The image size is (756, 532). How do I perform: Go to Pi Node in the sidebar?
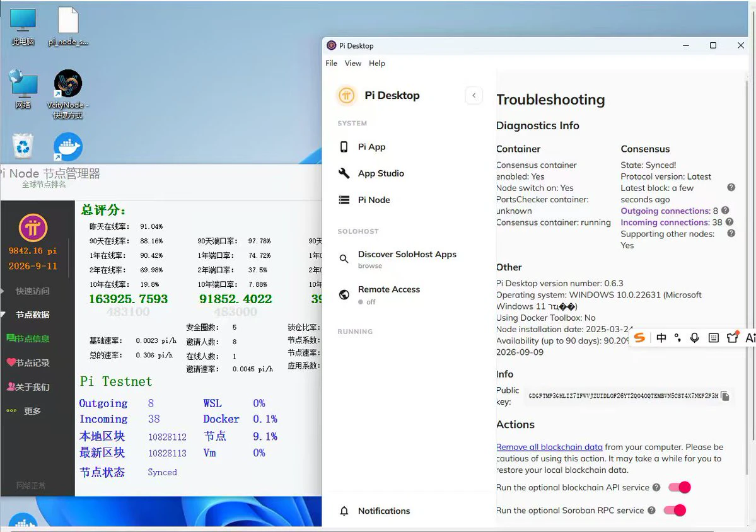[374, 200]
